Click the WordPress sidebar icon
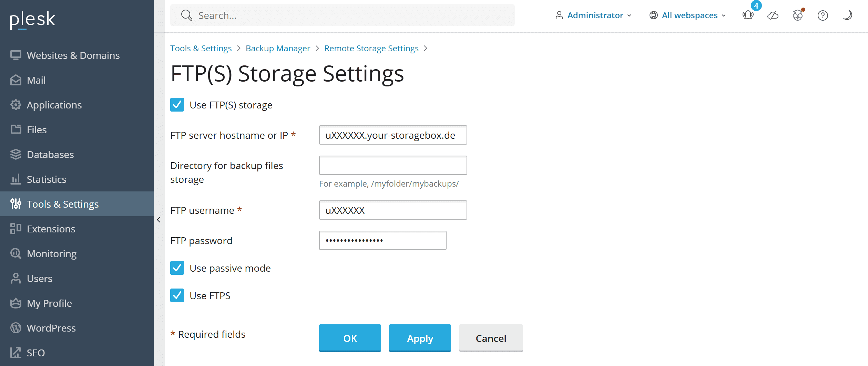 (x=16, y=328)
